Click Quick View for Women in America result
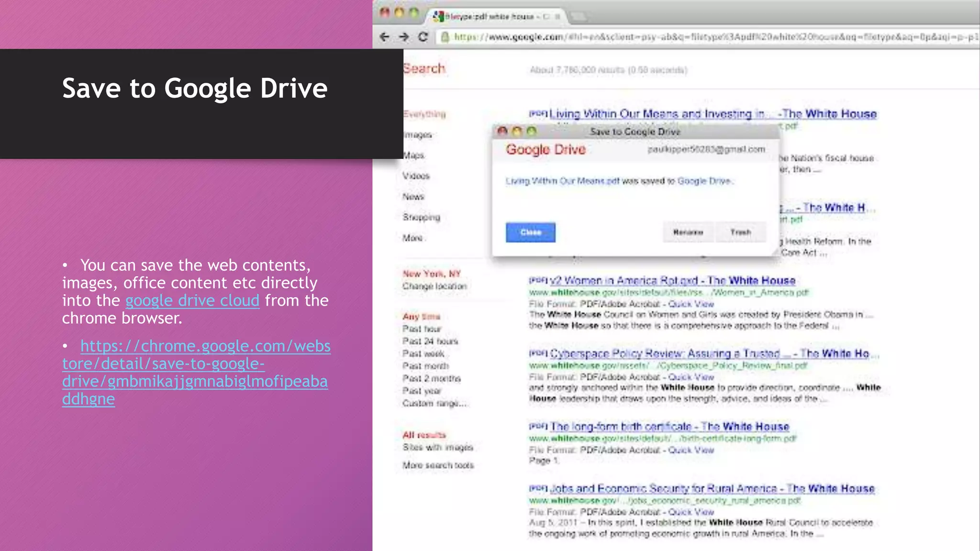Image resolution: width=980 pixels, height=551 pixels. point(691,304)
